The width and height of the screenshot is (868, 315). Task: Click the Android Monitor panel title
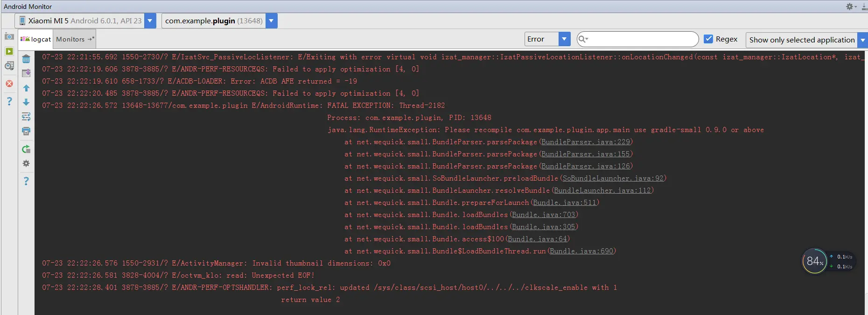pos(28,7)
